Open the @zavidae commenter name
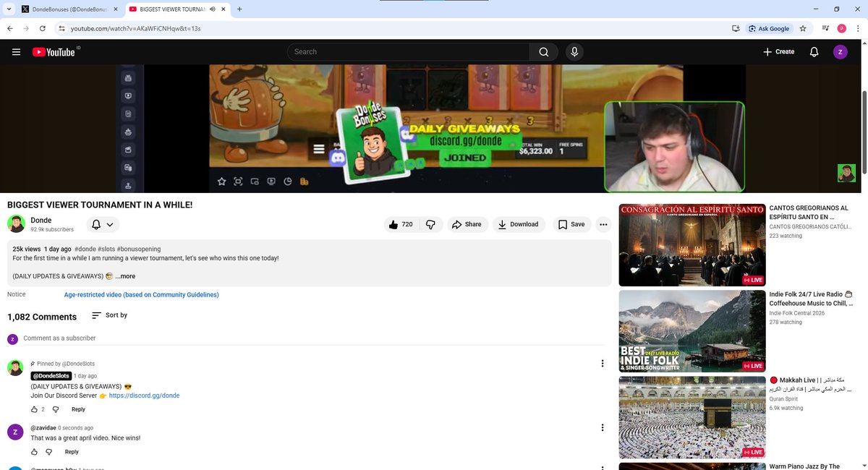The width and height of the screenshot is (868, 470). click(42, 427)
